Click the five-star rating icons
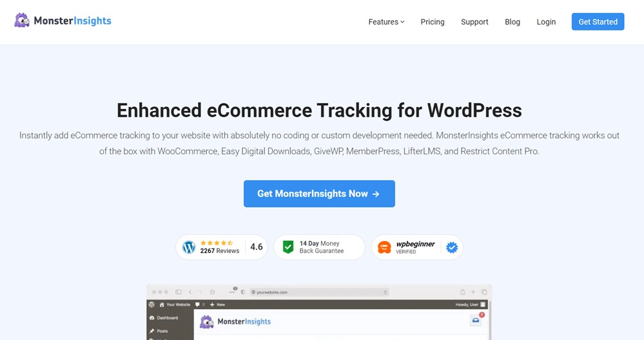This screenshot has height=340, width=644. pyautogui.click(x=216, y=243)
